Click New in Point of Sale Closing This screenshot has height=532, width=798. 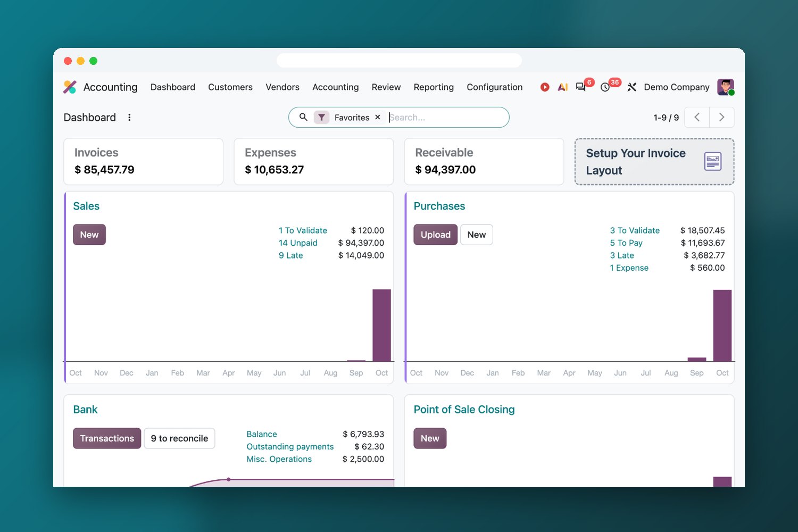click(x=430, y=438)
